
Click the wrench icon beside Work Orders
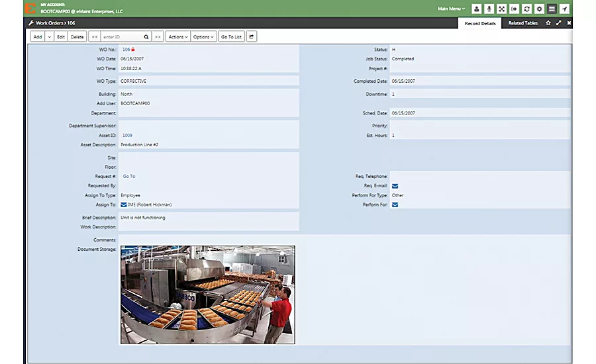point(31,23)
